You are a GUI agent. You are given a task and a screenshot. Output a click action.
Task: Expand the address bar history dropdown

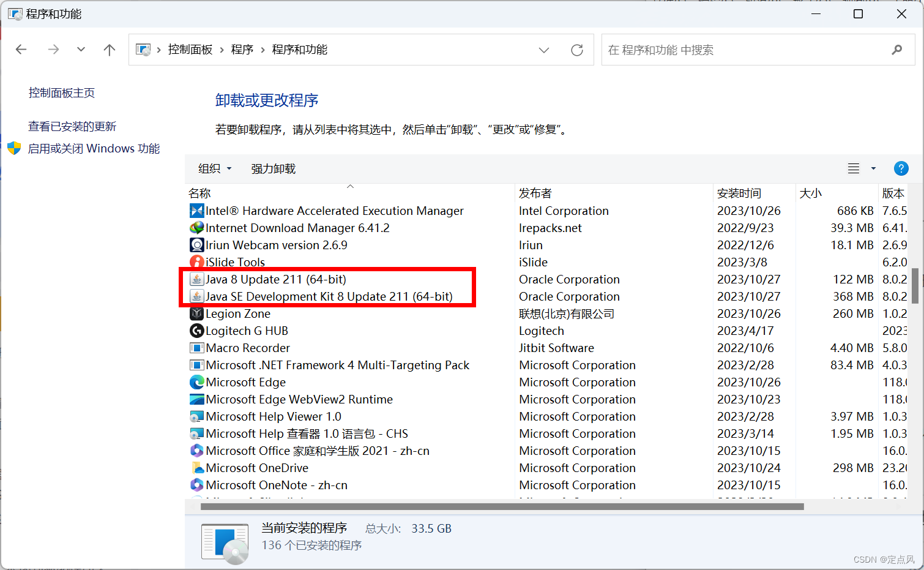pos(544,50)
